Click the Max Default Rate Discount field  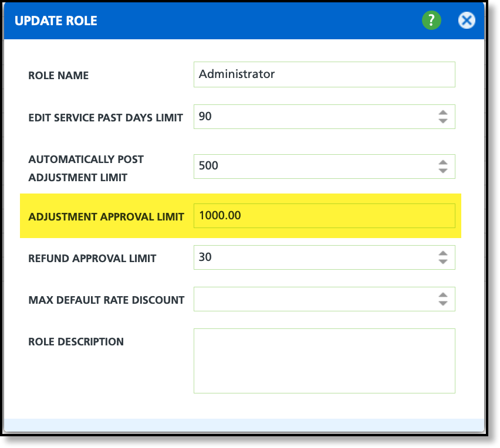(x=325, y=299)
